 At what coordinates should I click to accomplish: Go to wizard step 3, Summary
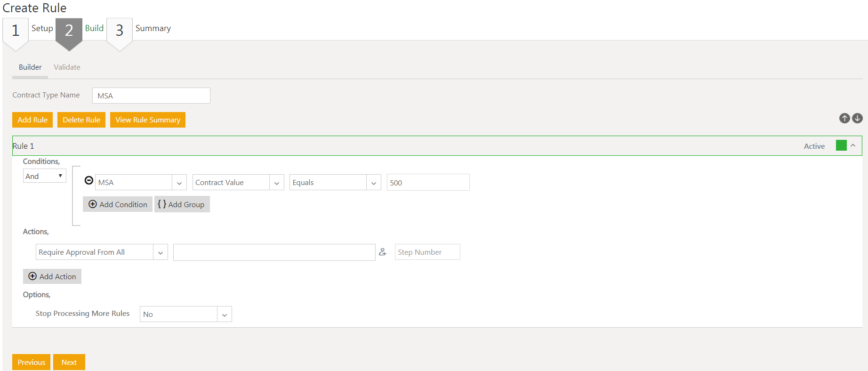click(120, 31)
